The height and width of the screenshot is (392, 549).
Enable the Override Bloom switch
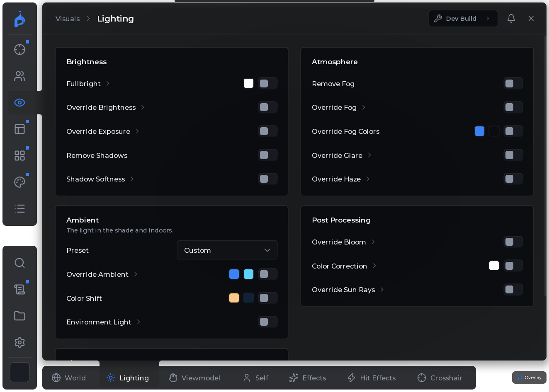point(513,242)
